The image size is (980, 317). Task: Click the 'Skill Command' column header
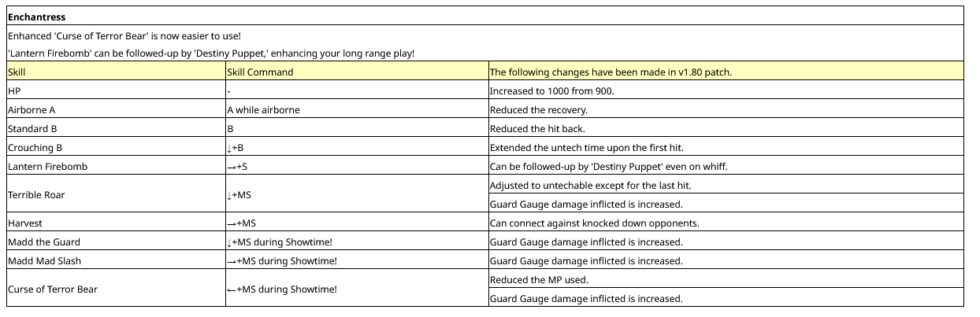click(x=357, y=72)
